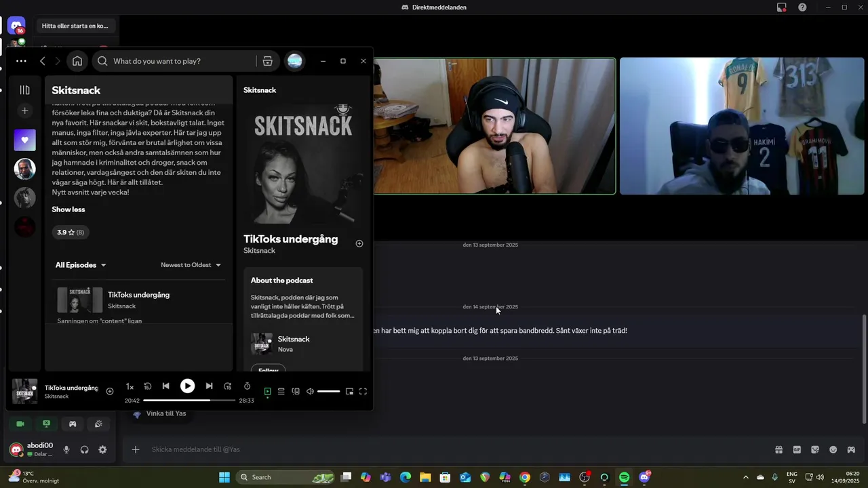Add TikToks undergång to library plus icon in right panel
Viewport: 868px width, 488px height.
(x=359, y=243)
